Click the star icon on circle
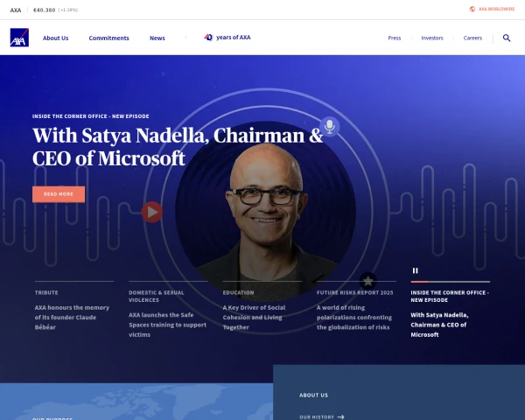This screenshot has width=525, height=420. pyautogui.click(x=368, y=281)
